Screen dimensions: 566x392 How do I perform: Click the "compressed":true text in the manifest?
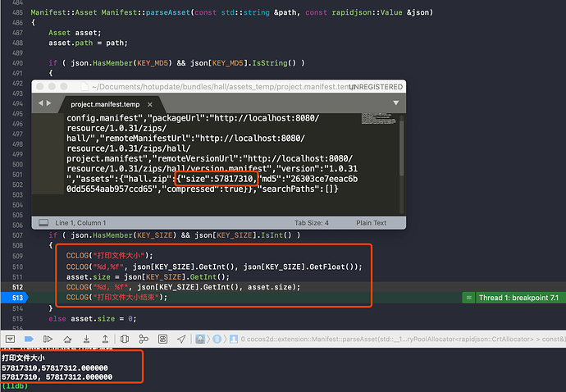point(204,189)
